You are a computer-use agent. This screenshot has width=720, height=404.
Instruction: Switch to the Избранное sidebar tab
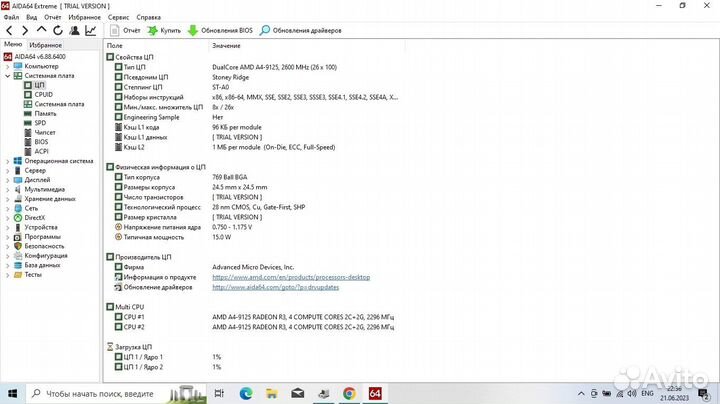click(45, 45)
